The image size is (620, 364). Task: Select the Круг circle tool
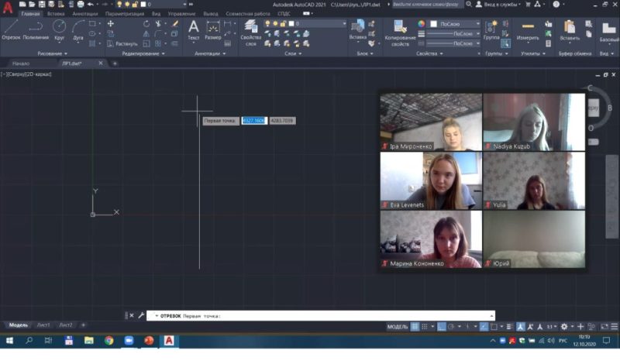click(60, 30)
